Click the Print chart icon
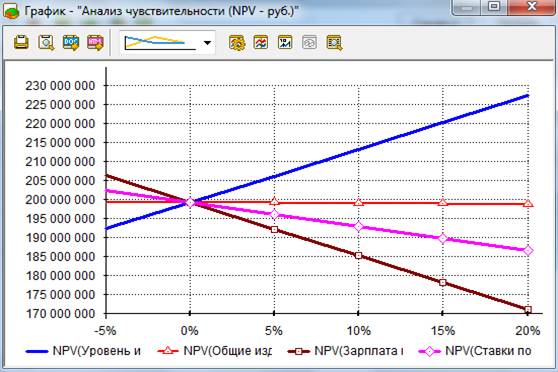 pyautogui.click(x=21, y=42)
